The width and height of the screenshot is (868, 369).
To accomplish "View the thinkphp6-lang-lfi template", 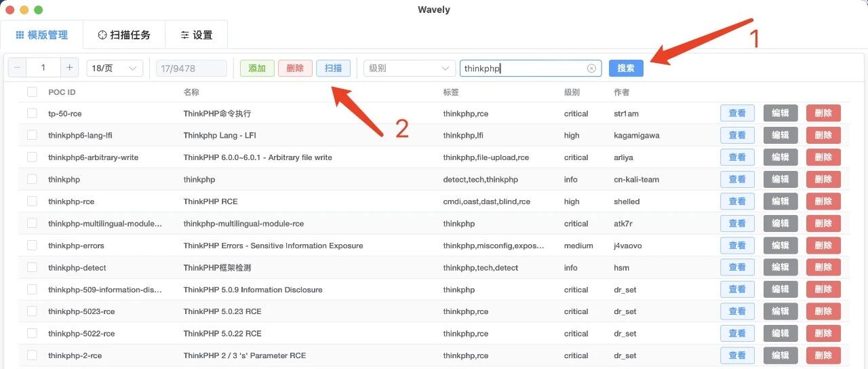I will [737, 135].
